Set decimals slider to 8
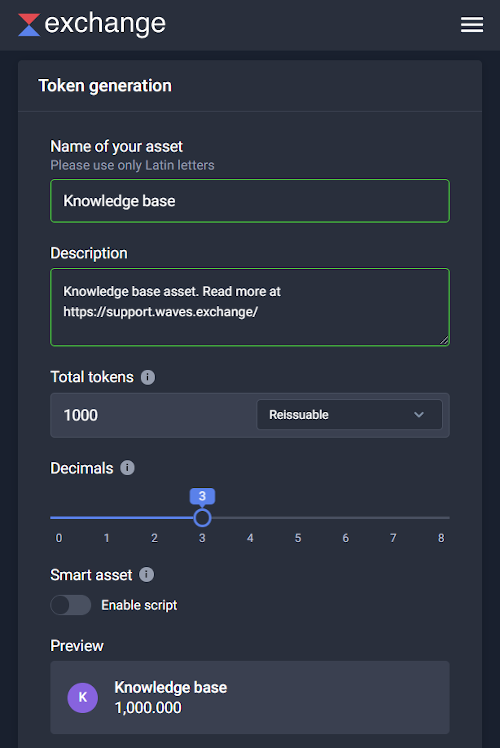Screen dimensions: 500x748 441,518
